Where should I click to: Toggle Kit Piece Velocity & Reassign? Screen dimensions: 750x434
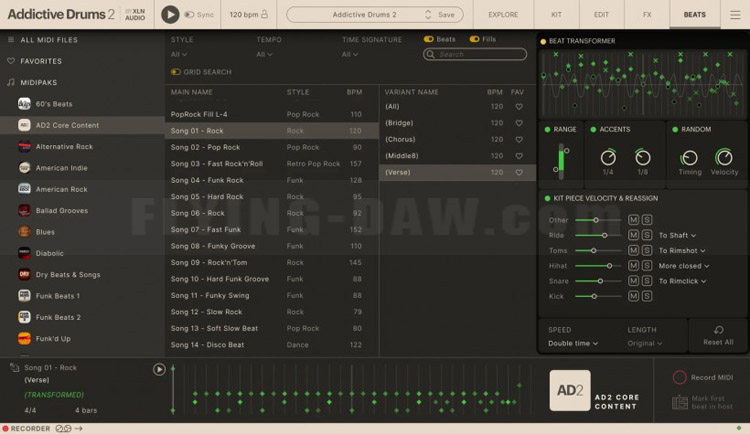tap(547, 198)
